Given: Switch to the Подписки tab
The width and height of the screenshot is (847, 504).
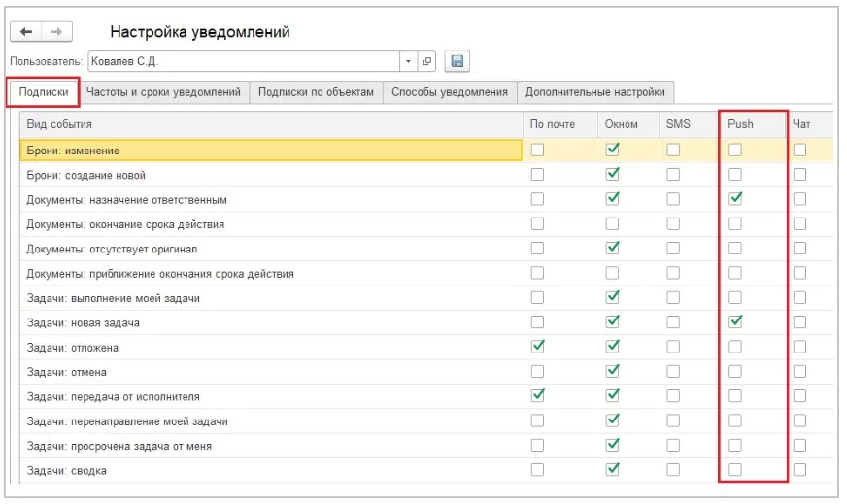Looking at the screenshot, I should tap(43, 93).
